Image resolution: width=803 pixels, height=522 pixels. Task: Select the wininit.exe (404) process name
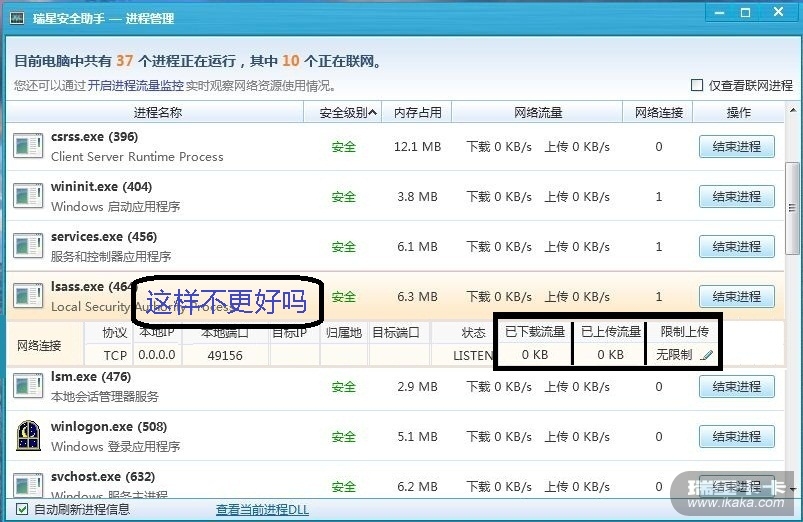click(101, 186)
